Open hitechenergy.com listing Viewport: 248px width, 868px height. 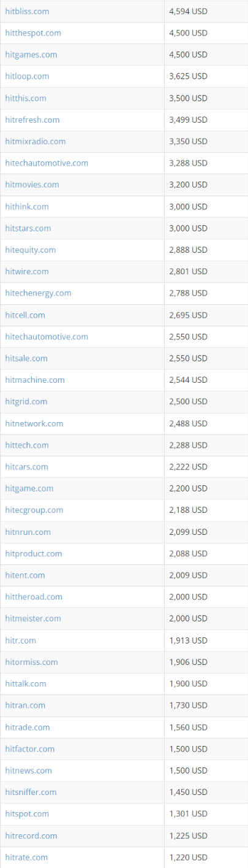click(38, 293)
